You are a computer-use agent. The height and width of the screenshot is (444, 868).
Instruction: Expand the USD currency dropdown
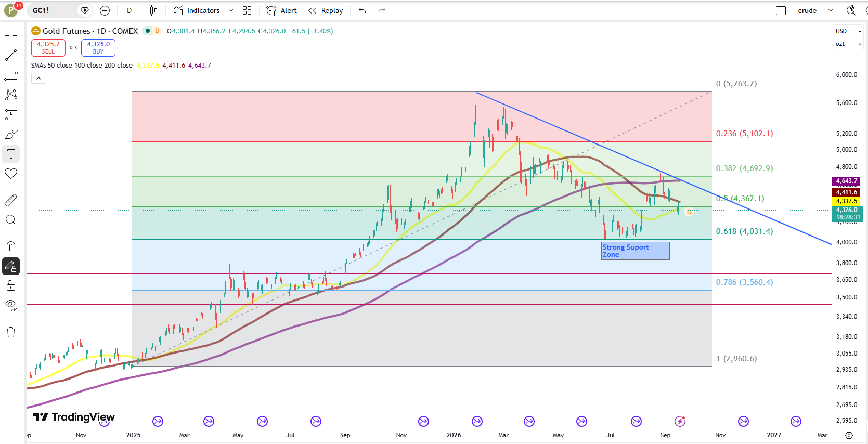[848, 31]
